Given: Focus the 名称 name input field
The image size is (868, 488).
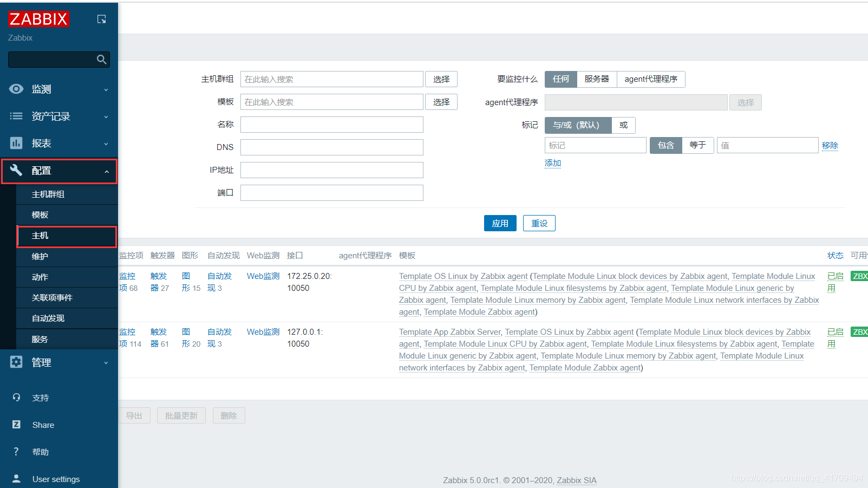Looking at the screenshot, I should [332, 125].
